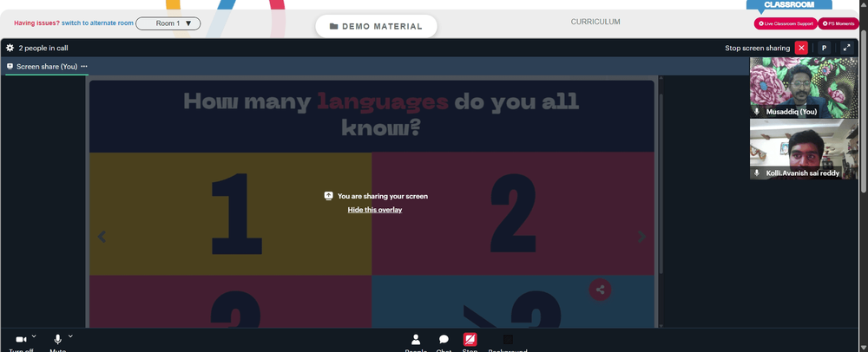The image size is (868, 352).
Task: Switch to the CURRICULUM tab
Action: click(595, 22)
